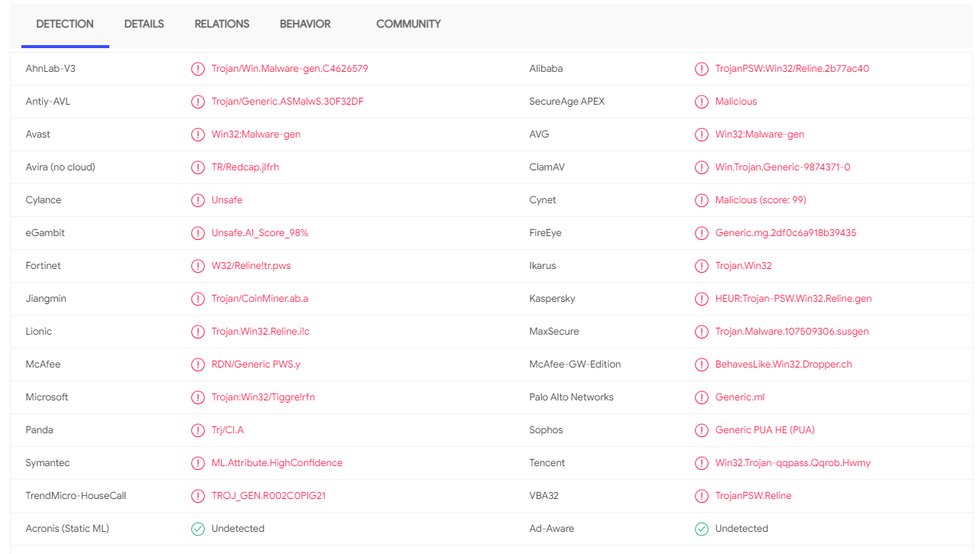Click alert icon beside Panda Trj/CI.A

[198, 430]
